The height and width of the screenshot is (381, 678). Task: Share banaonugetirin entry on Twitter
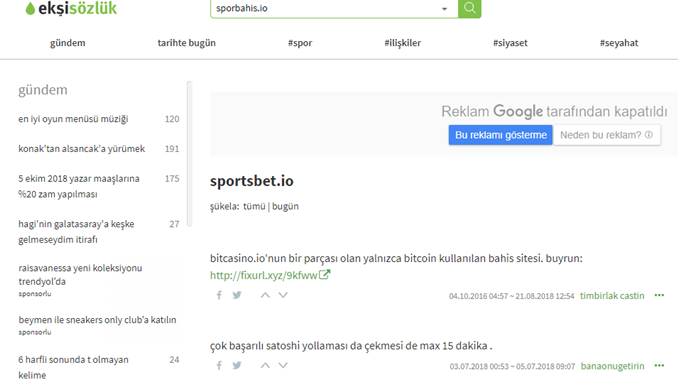pyautogui.click(x=237, y=365)
